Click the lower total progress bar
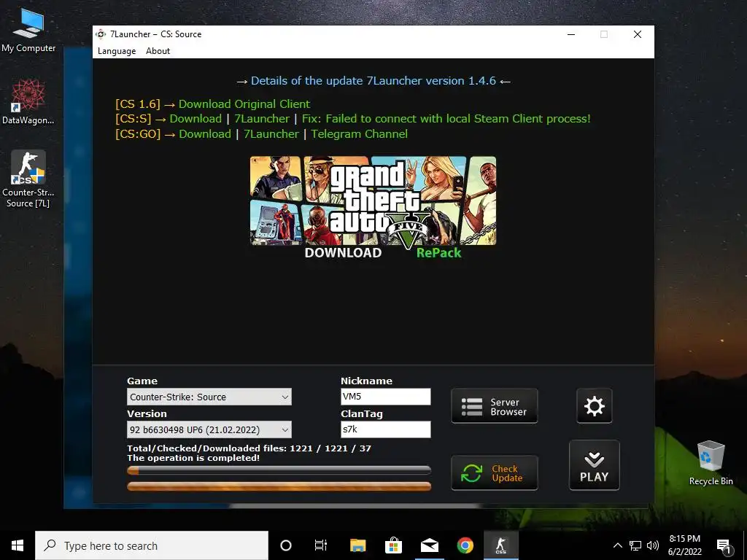747x560 pixels. click(279, 486)
